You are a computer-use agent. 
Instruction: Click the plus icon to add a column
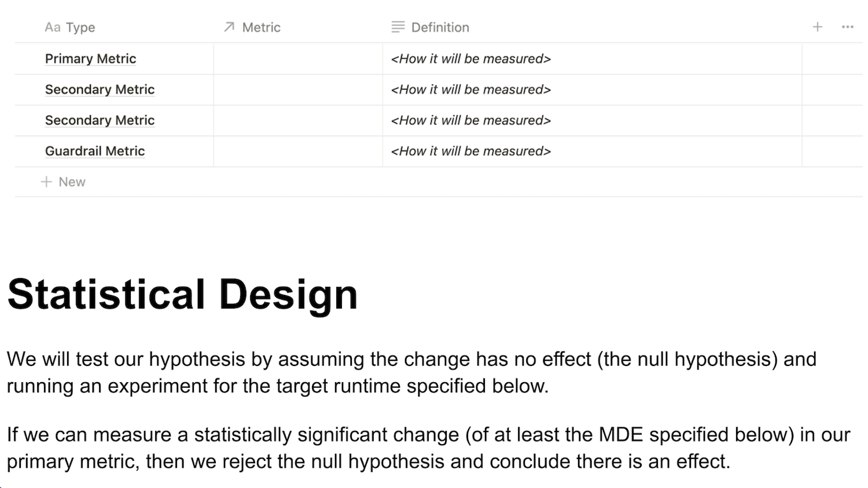pyautogui.click(x=817, y=27)
